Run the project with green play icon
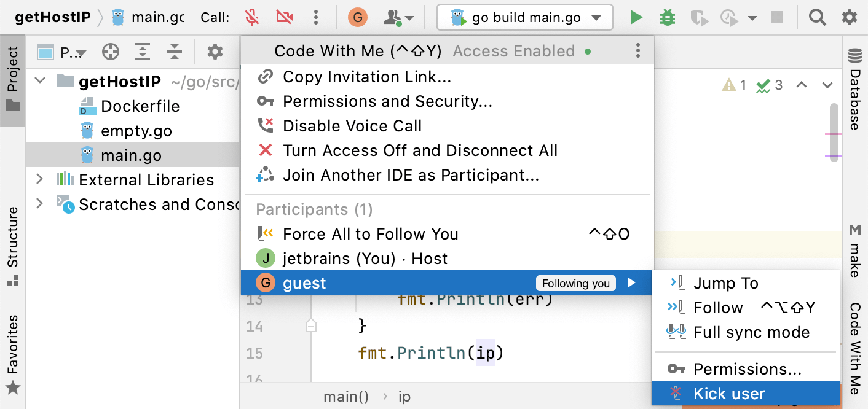Viewport: 868px width, 409px height. point(636,17)
